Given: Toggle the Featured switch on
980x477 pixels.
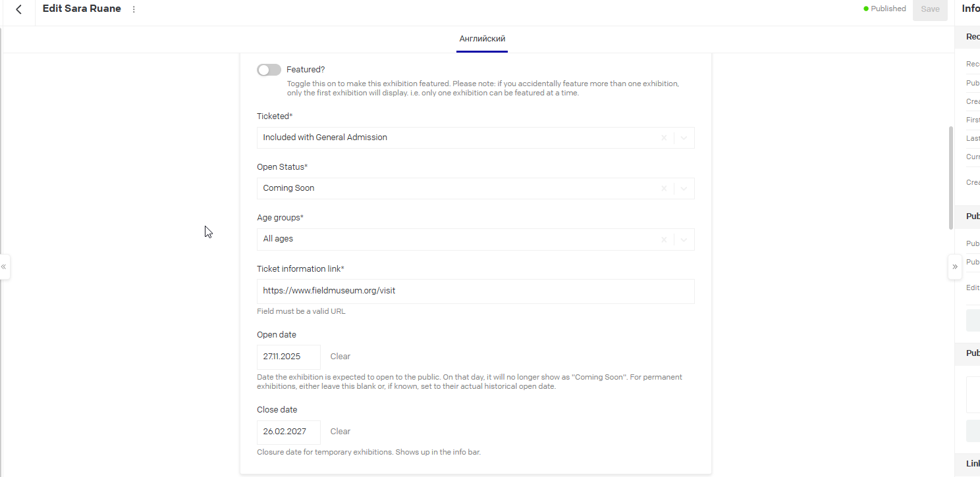Looking at the screenshot, I should [269, 70].
